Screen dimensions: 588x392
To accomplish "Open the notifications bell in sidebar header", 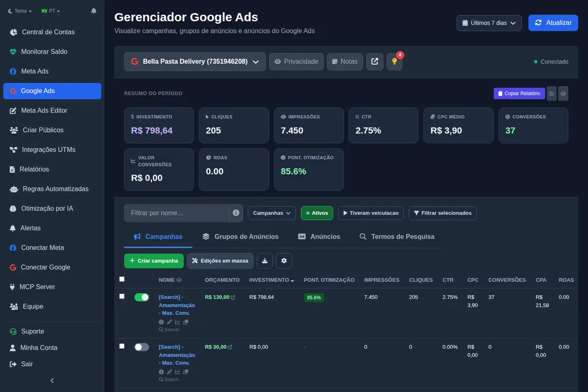I will (94, 11).
